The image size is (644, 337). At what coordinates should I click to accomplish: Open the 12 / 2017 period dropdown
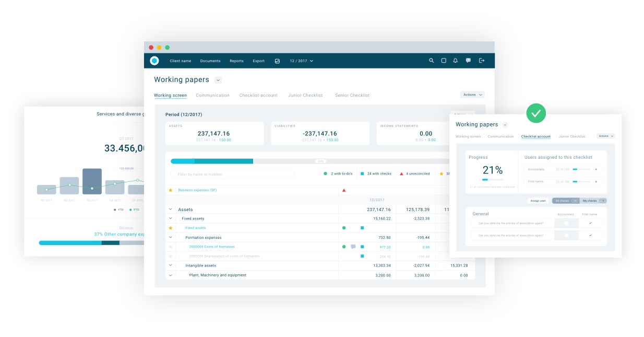301,61
